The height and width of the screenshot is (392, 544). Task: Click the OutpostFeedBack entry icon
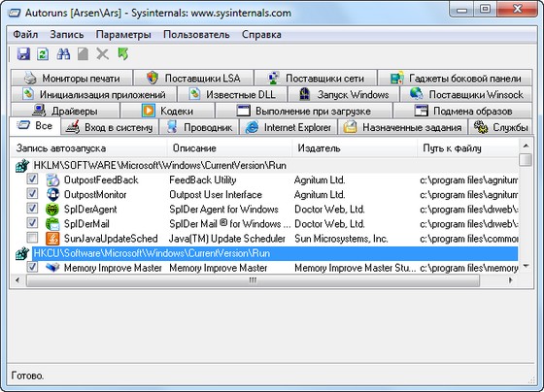click(x=52, y=180)
